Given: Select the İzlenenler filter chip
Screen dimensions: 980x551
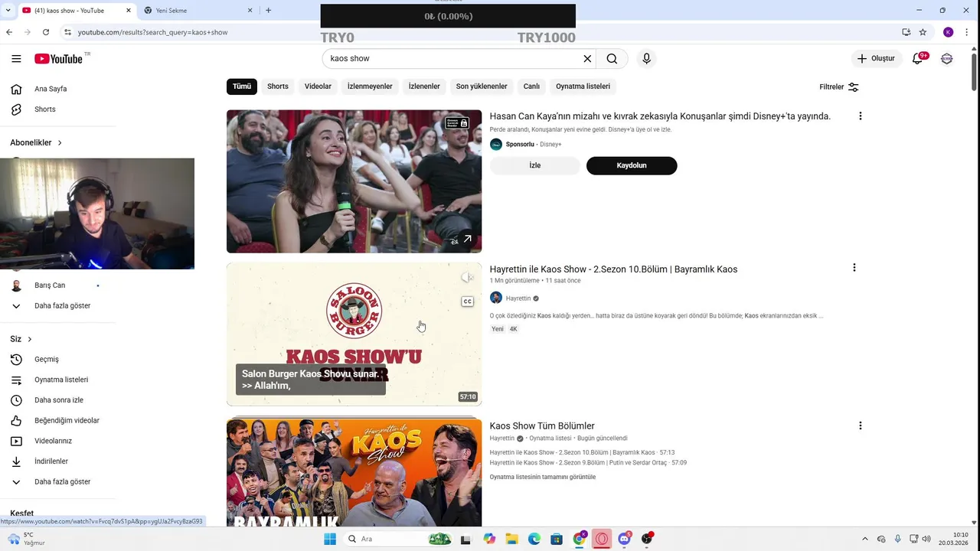Looking at the screenshot, I should (424, 86).
